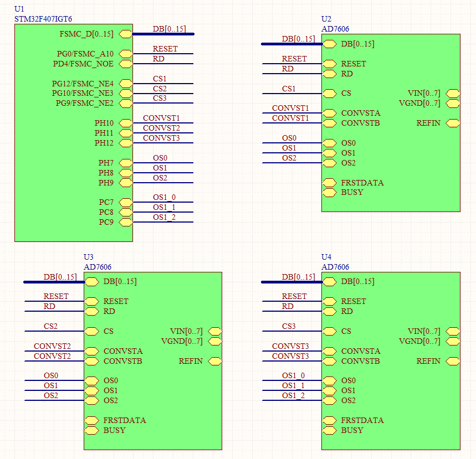Select the PH7 port on U1
This screenshot has height=459, width=476.
[125, 163]
